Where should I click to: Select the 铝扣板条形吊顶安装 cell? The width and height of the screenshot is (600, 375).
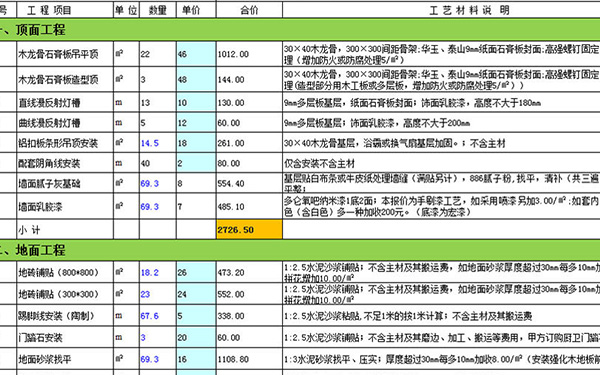pos(65,143)
